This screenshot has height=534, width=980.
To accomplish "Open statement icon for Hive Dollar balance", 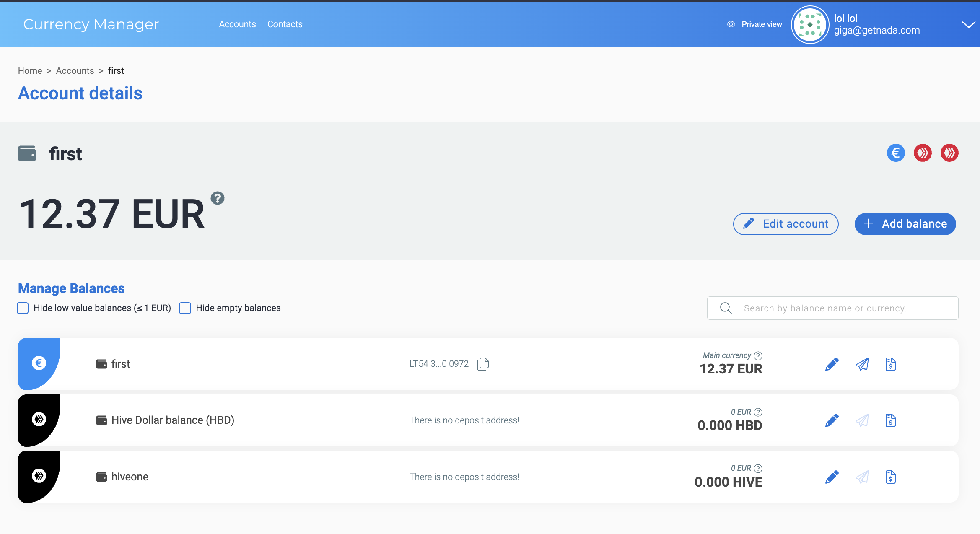I will coord(890,420).
